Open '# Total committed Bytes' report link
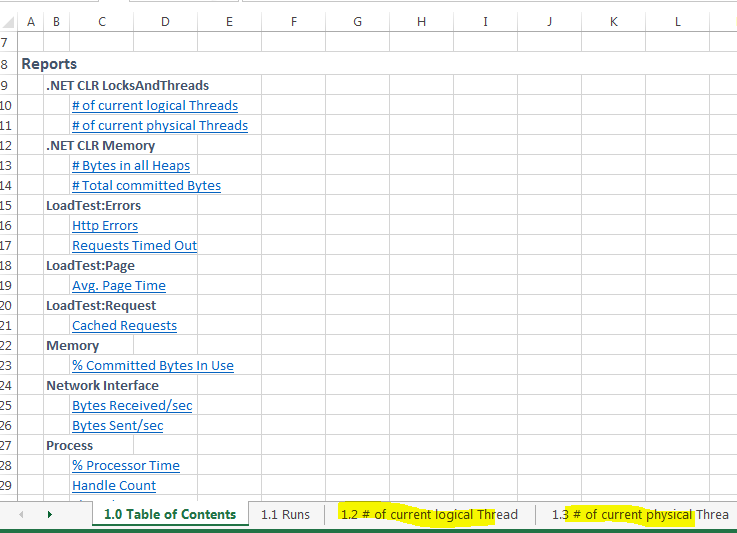The width and height of the screenshot is (737, 533). coord(146,185)
